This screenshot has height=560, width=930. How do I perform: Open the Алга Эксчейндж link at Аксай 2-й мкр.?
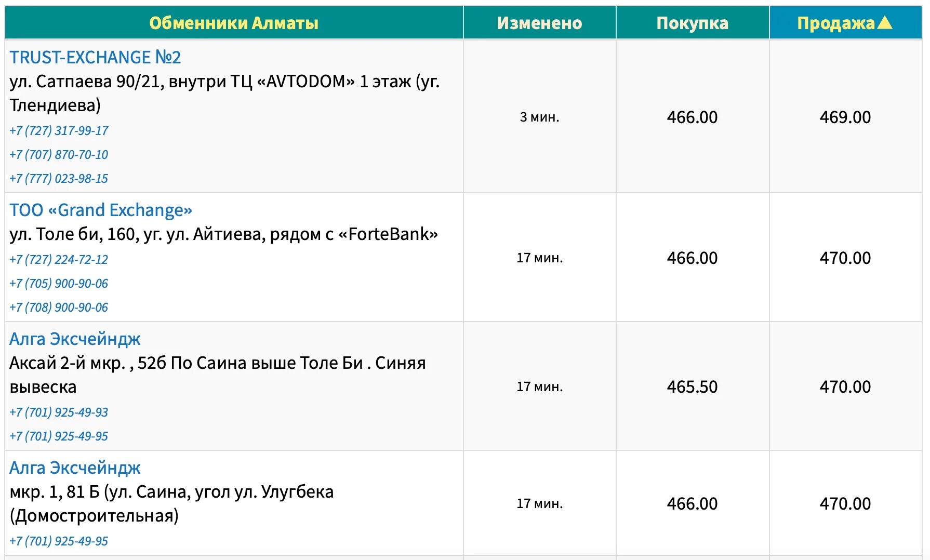pos(75,339)
